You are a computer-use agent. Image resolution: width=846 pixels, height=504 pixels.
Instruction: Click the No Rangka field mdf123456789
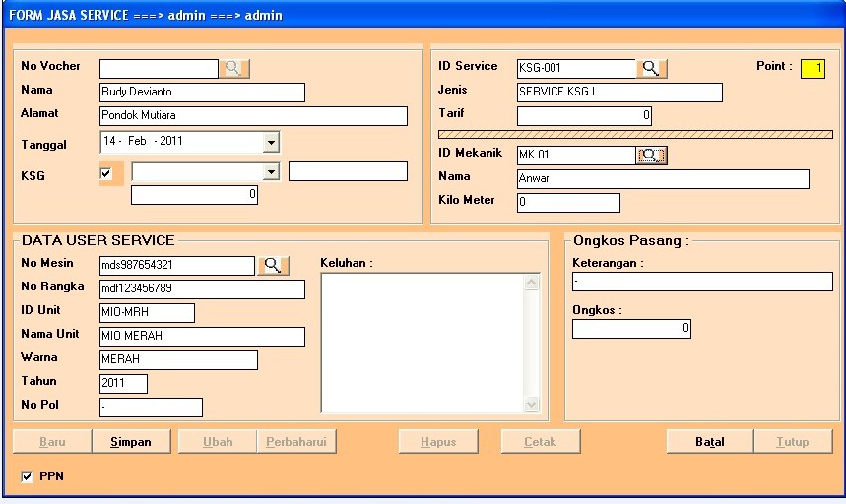(x=202, y=289)
